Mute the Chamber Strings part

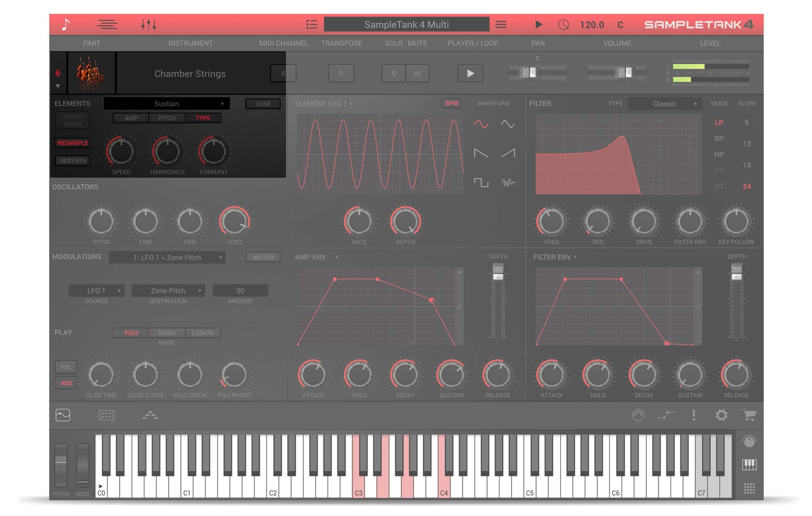click(417, 74)
